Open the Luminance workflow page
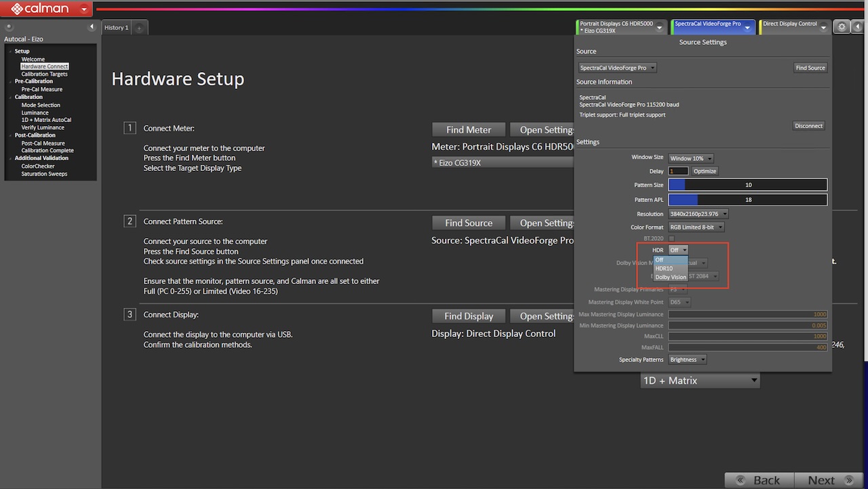 (x=35, y=113)
